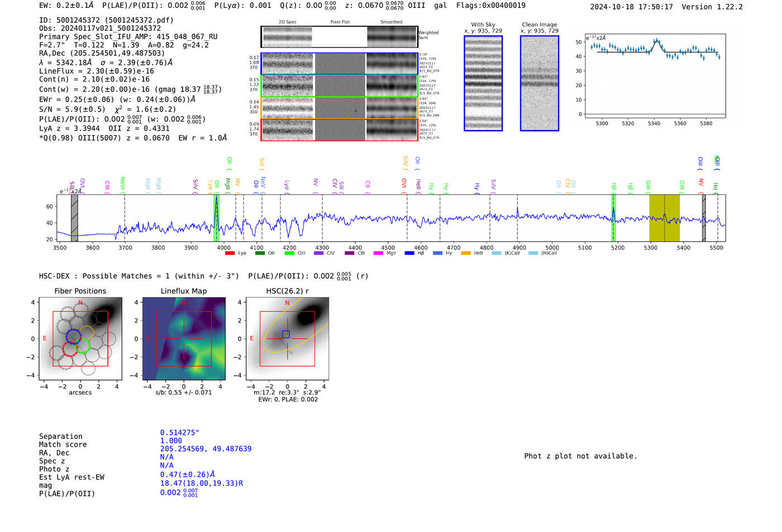Image resolution: width=782 pixels, height=532 pixels.
Task: Click the ID: 5001245372 line
Action: coord(106,20)
